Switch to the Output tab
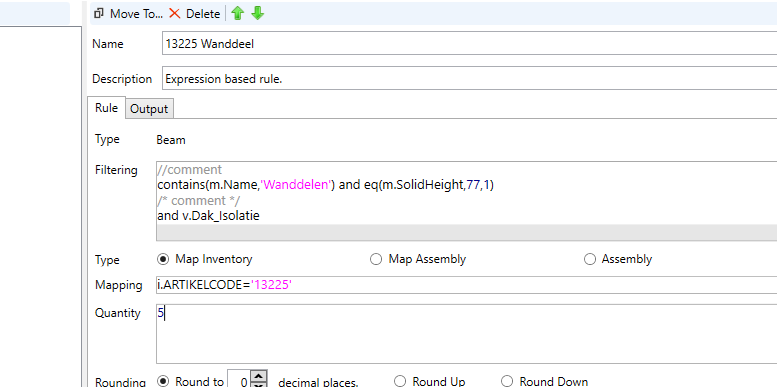 pos(149,109)
